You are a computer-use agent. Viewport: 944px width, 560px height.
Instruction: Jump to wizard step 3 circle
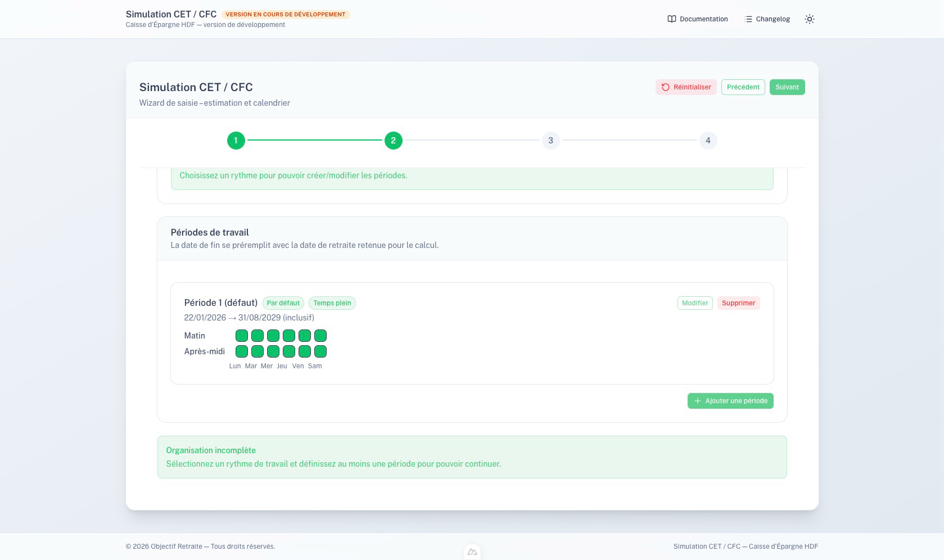[x=550, y=141]
